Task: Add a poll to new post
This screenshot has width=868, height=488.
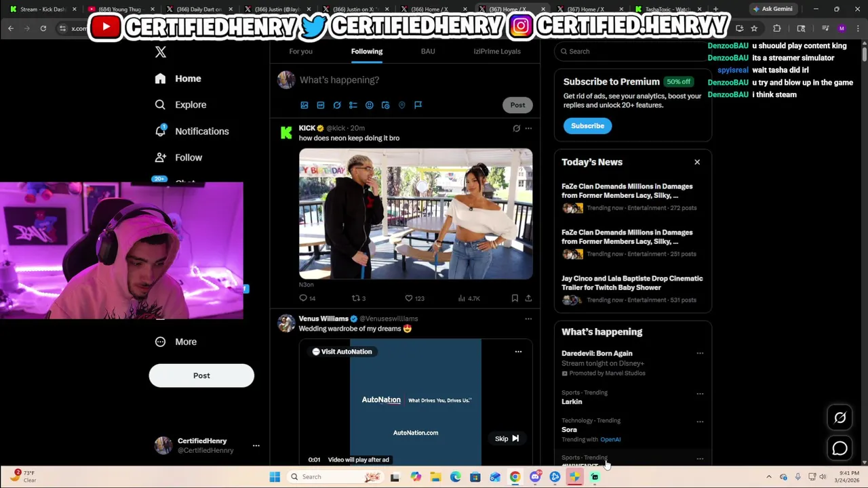Action: pyautogui.click(x=353, y=105)
